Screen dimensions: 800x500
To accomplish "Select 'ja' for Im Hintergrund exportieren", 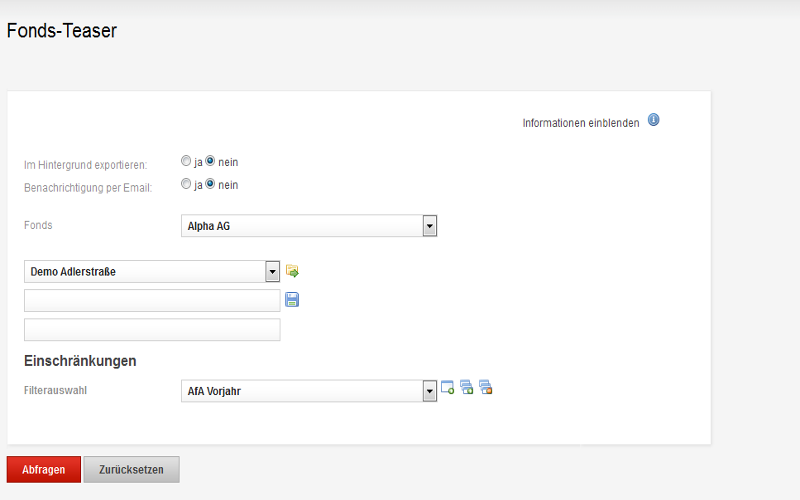I will 186,161.
